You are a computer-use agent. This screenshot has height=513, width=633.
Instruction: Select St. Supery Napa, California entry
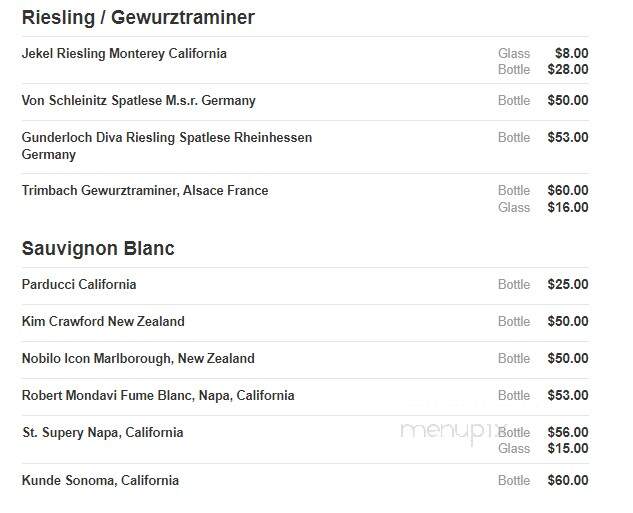[103, 432]
